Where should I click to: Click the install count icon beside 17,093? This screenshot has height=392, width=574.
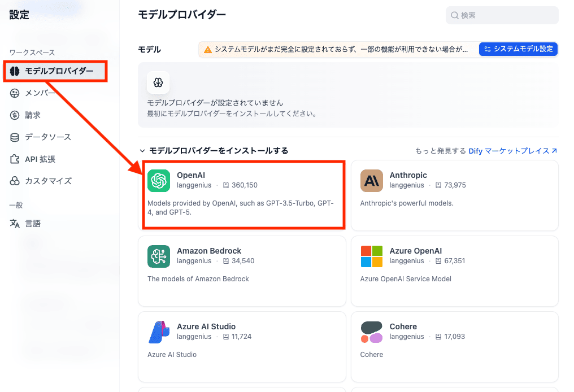pyautogui.click(x=438, y=337)
